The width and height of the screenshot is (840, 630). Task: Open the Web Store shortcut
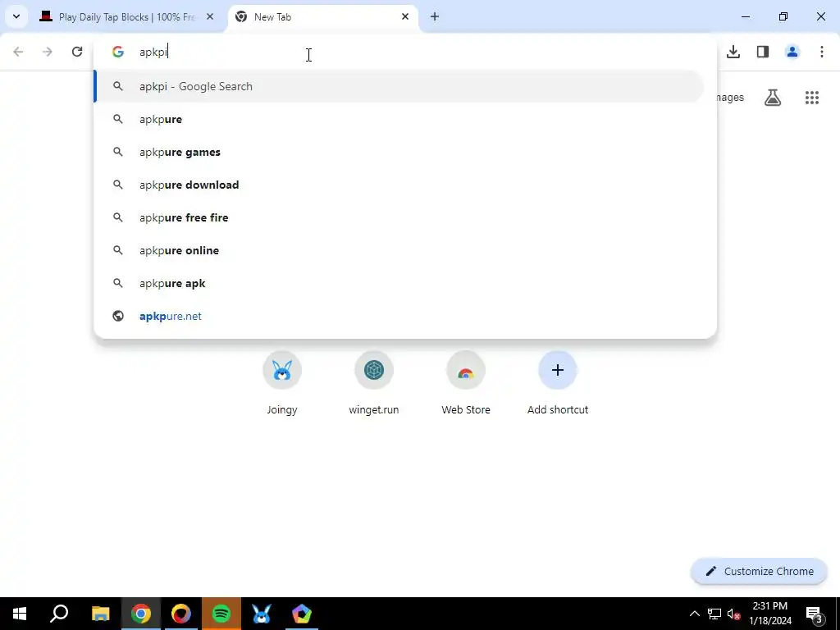[x=466, y=383]
